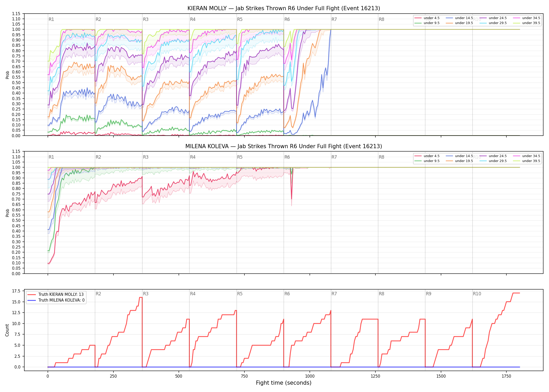Click the 7.5 tick label on Count axis
The width and height of the screenshot is (549, 392).
point(17,334)
